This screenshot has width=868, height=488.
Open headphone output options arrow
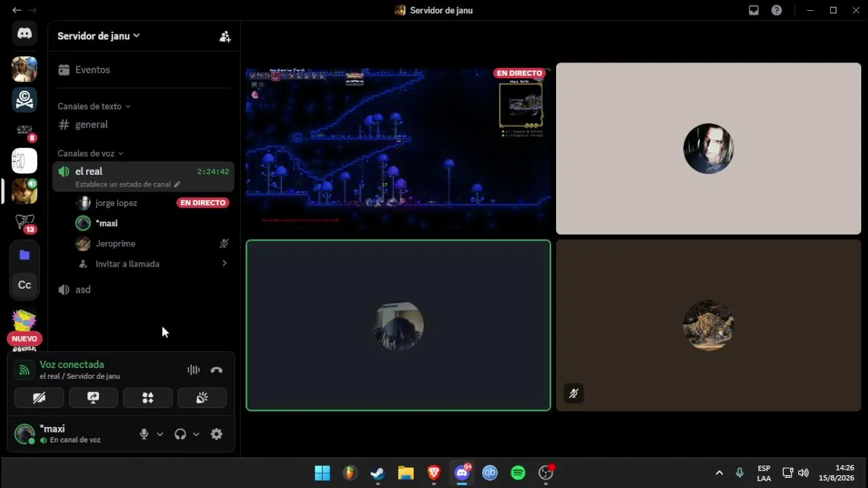[x=196, y=434]
